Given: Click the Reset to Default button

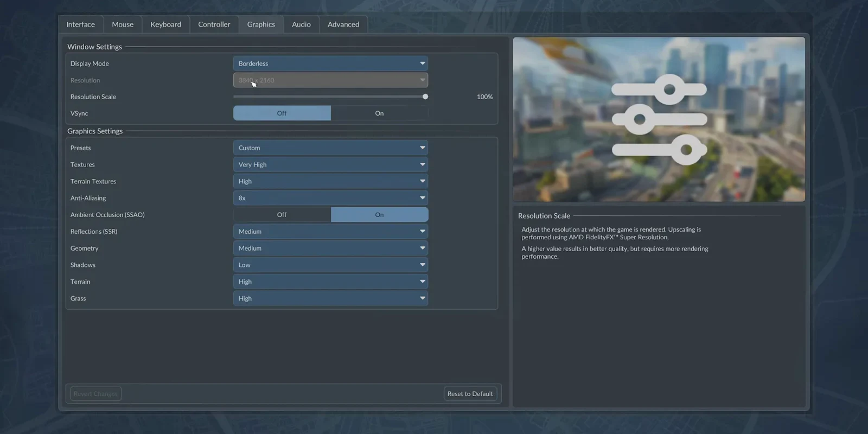Looking at the screenshot, I should point(470,394).
